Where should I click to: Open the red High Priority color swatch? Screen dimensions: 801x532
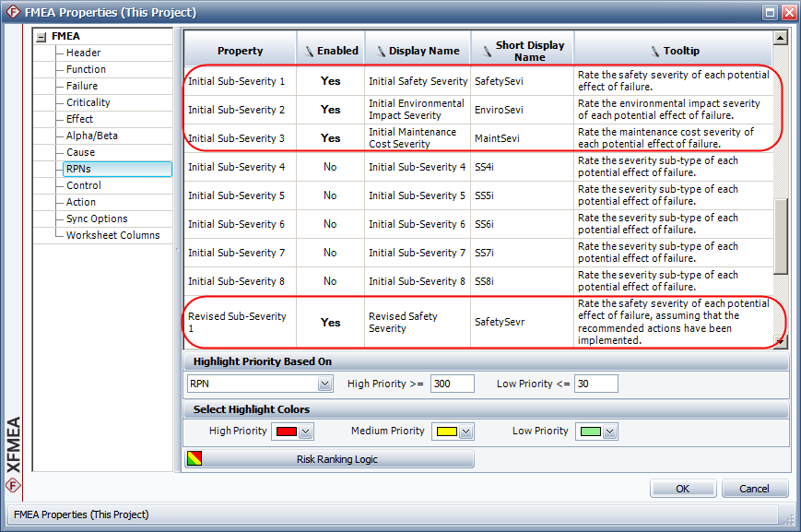(x=285, y=432)
